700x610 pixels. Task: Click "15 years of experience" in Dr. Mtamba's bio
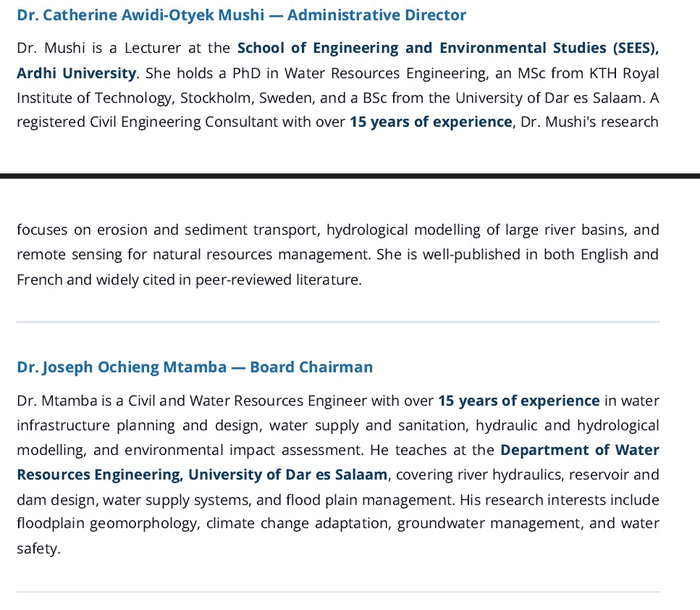point(519,401)
